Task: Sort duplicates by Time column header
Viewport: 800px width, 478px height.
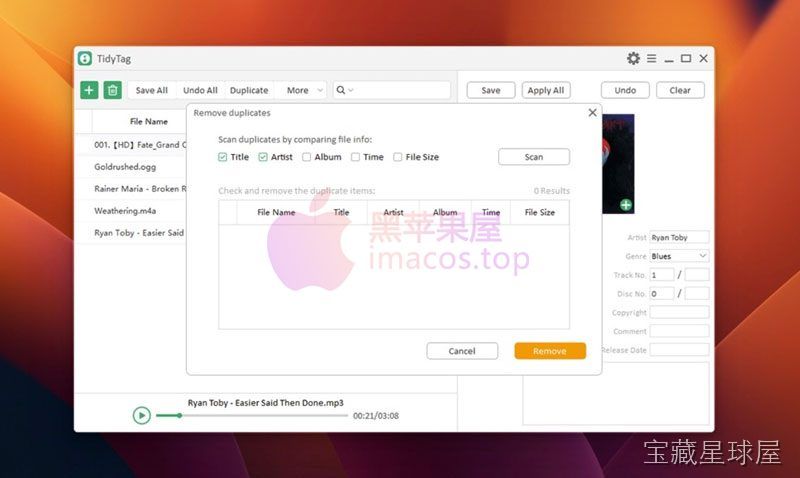Action: tap(491, 212)
